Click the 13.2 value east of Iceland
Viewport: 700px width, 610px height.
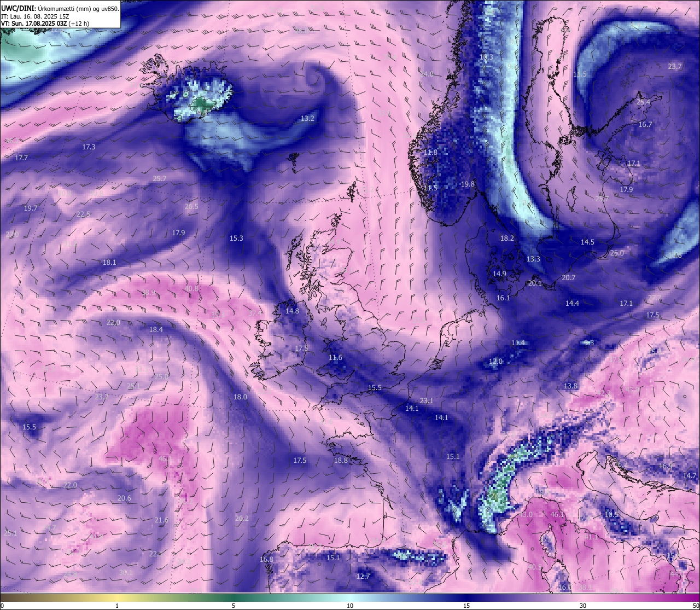[308, 119]
